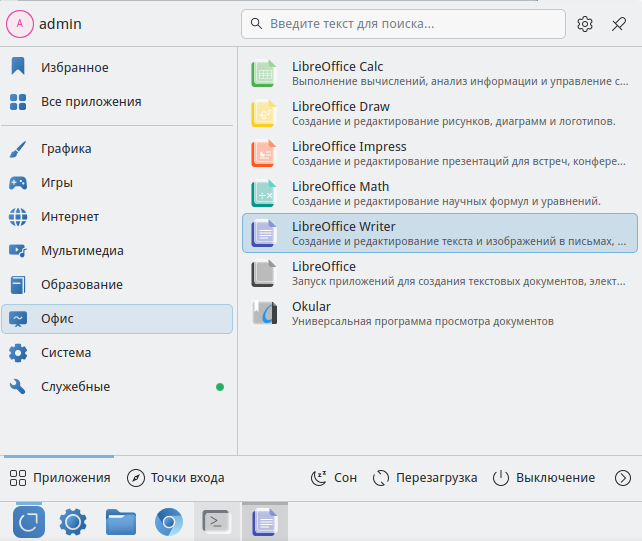Open the Мультимедиа category
Image resolution: width=642 pixels, height=541 pixels.
117,251
